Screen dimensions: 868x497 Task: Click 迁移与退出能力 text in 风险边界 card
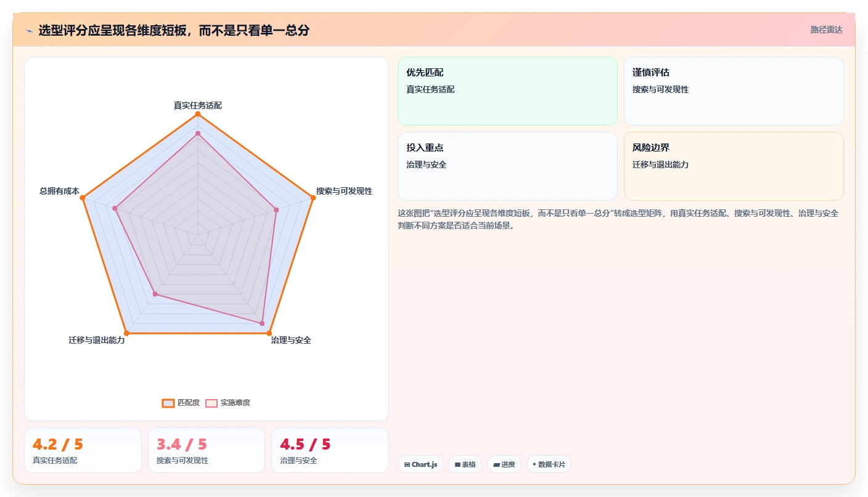[660, 164]
